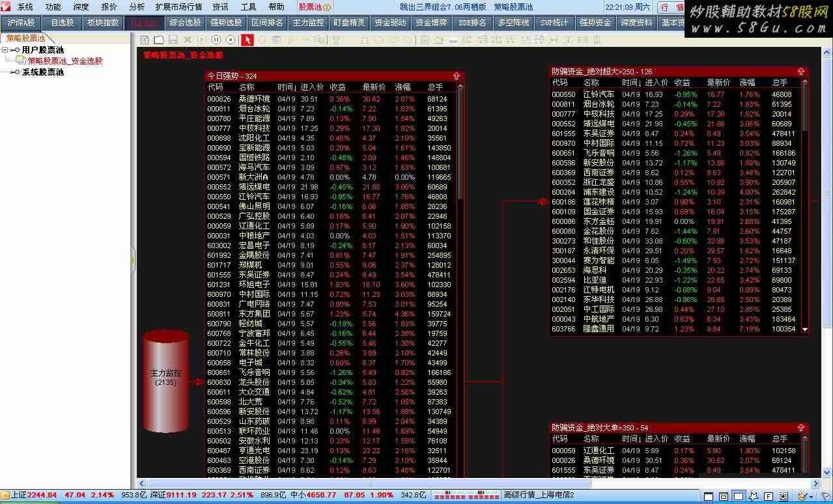This screenshot has height=504, width=833.
Task: Click the up-arrow icon on 防骗资金_绝对超大 panel
Action: pyautogui.click(x=801, y=72)
